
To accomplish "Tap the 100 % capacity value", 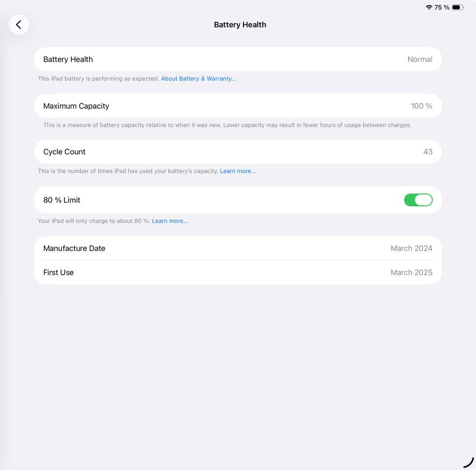I will click(421, 106).
